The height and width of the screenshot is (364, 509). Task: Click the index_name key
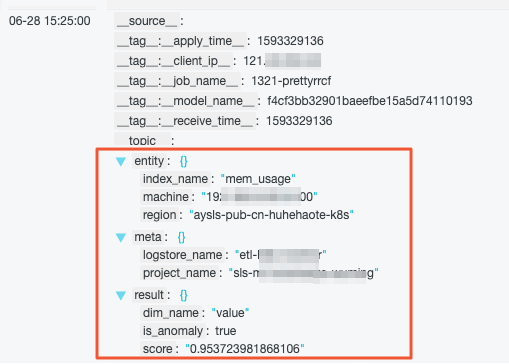tap(175, 179)
